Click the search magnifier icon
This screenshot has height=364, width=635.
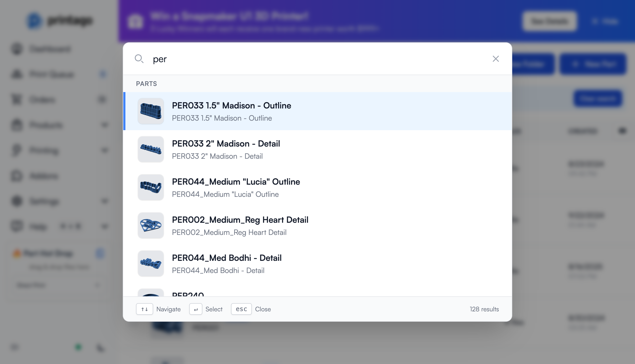pyautogui.click(x=139, y=59)
